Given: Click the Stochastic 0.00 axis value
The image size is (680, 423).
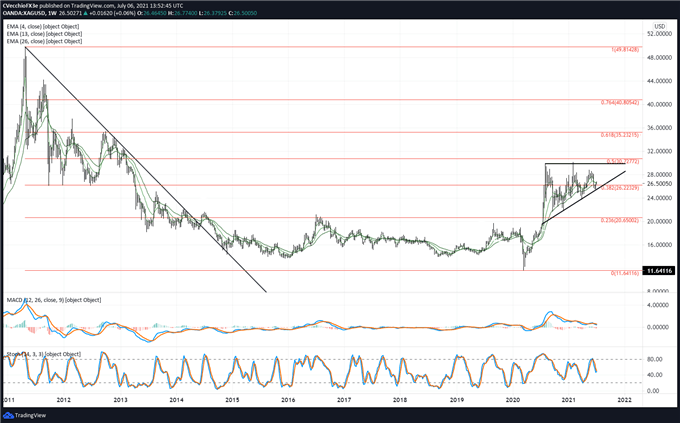Looking at the screenshot, I should pos(653,391).
